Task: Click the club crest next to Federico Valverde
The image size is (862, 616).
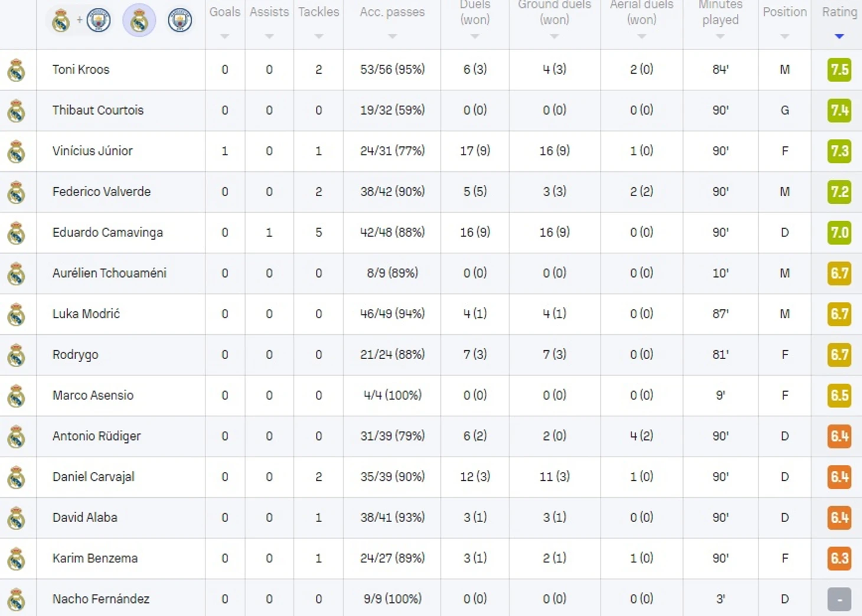Action: tap(17, 193)
